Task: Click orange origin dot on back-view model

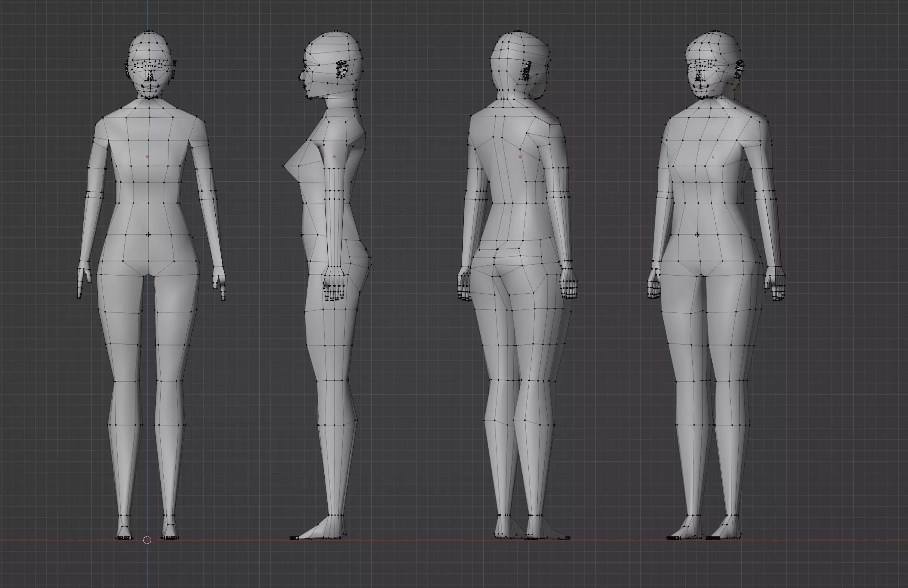Action: pyautogui.click(x=520, y=156)
